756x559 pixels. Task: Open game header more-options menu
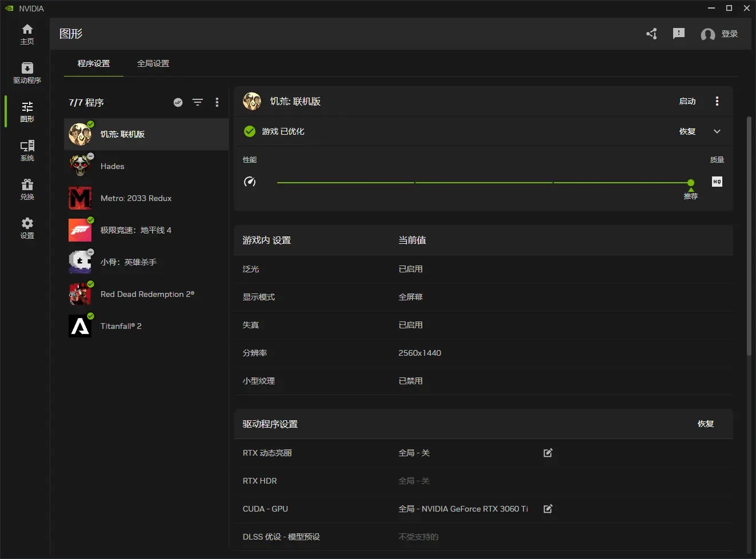(x=717, y=101)
